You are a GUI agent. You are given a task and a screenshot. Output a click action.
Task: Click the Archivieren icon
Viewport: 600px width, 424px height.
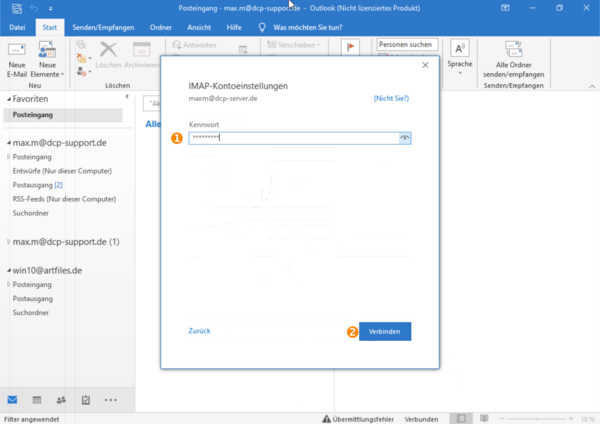tap(141, 55)
